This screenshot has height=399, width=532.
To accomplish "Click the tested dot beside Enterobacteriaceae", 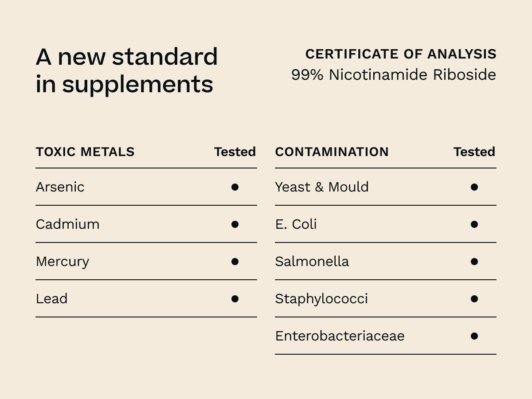I will click(474, 336).
